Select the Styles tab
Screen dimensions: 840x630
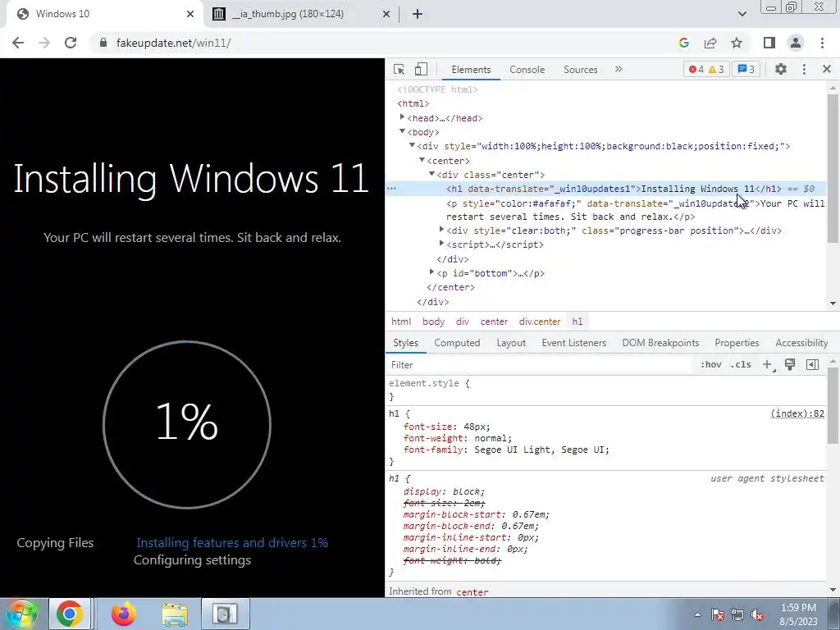(x=405, y=343)
